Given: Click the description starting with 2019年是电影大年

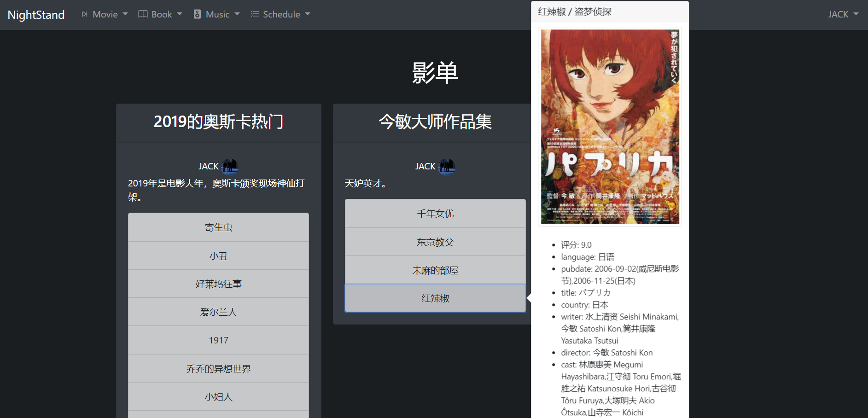Looking at the screenshot, I should point(217,190).
